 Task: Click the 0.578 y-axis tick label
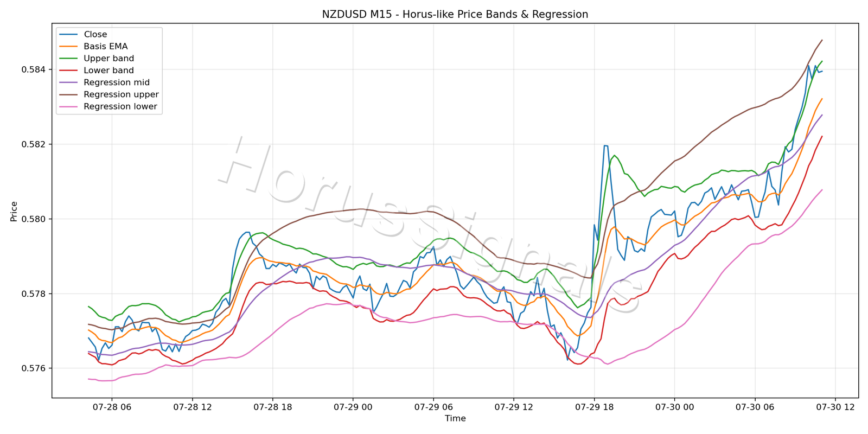point(34,294)
